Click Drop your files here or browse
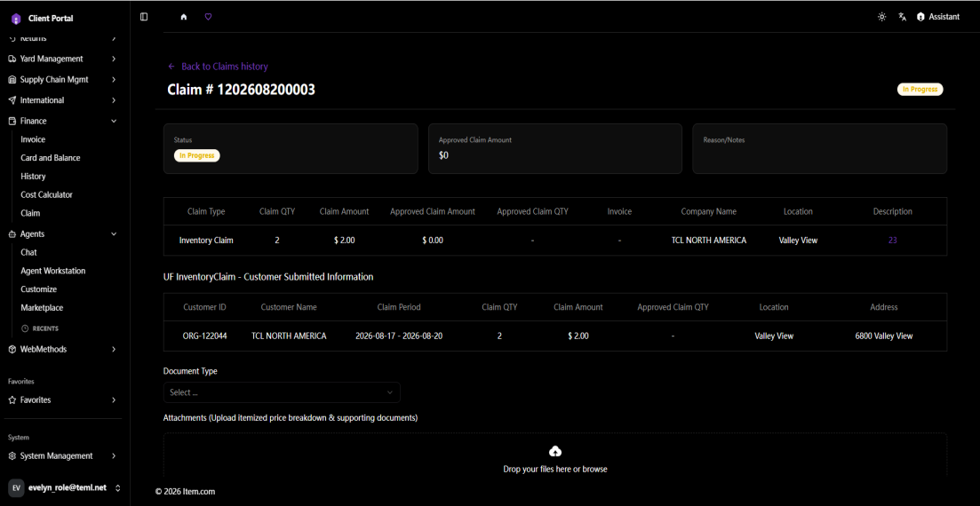Screen dimensions: 980x506 click(555, 469)
